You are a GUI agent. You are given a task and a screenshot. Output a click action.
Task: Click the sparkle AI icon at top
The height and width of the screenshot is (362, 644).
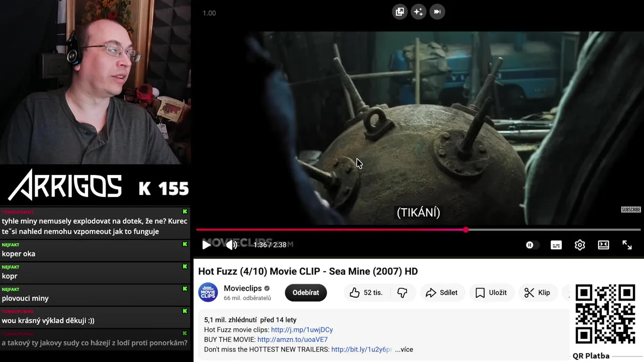(419, 12)
